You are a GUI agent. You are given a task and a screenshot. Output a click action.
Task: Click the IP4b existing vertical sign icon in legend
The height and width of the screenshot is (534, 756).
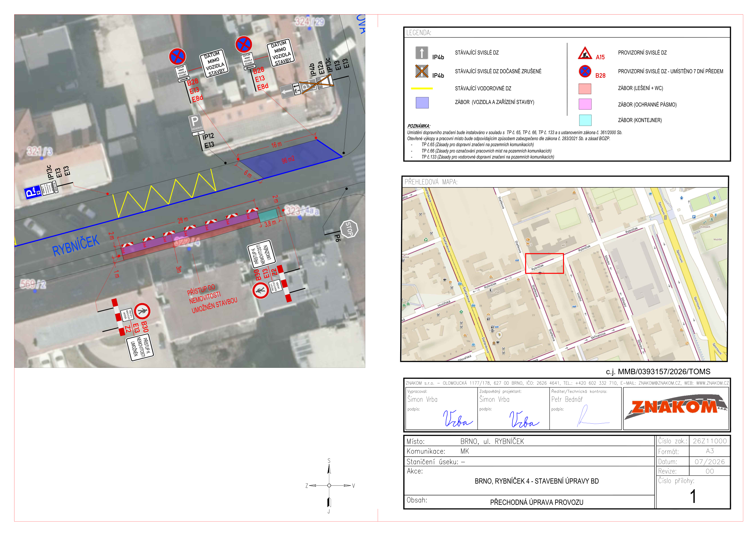pos(421,53)
